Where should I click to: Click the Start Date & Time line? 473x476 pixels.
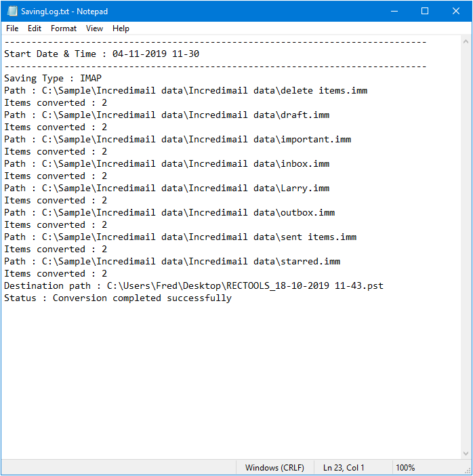point(102,54)
